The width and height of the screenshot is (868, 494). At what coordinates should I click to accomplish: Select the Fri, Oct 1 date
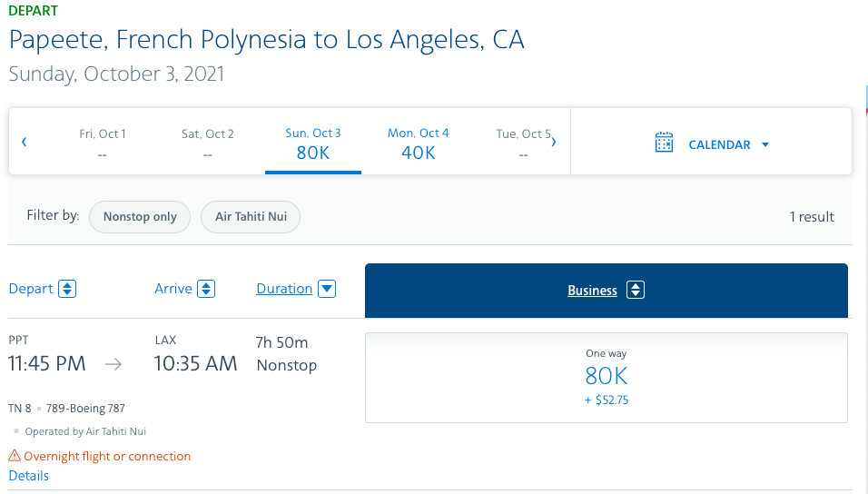(103, 143)
